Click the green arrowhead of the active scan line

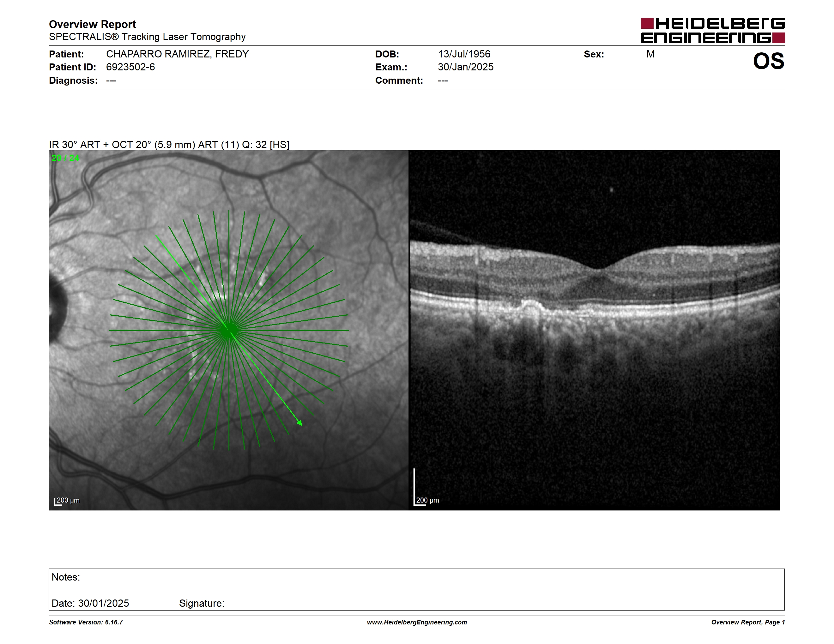point(300,423)
